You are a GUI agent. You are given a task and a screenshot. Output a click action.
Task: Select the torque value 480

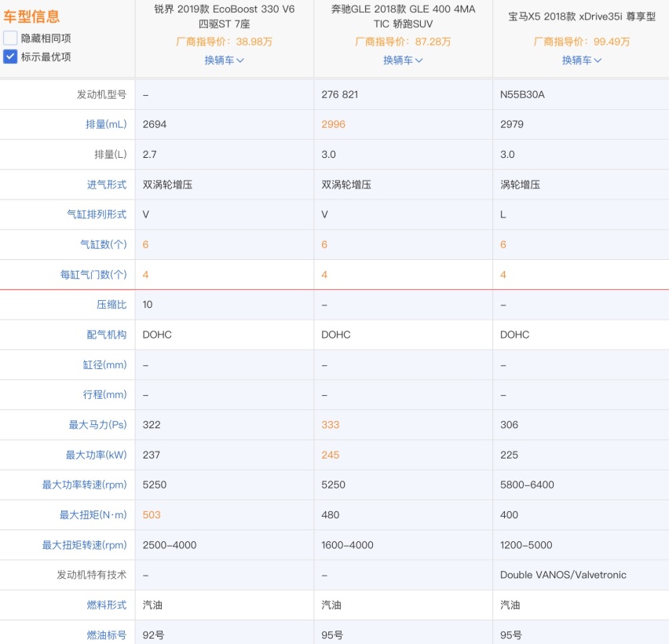[331, 514]
